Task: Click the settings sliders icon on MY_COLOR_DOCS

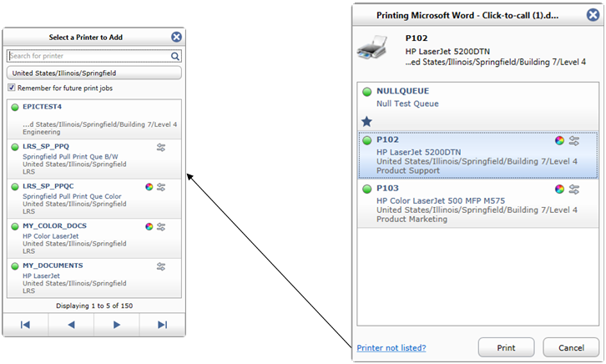Action: (161, 227)
